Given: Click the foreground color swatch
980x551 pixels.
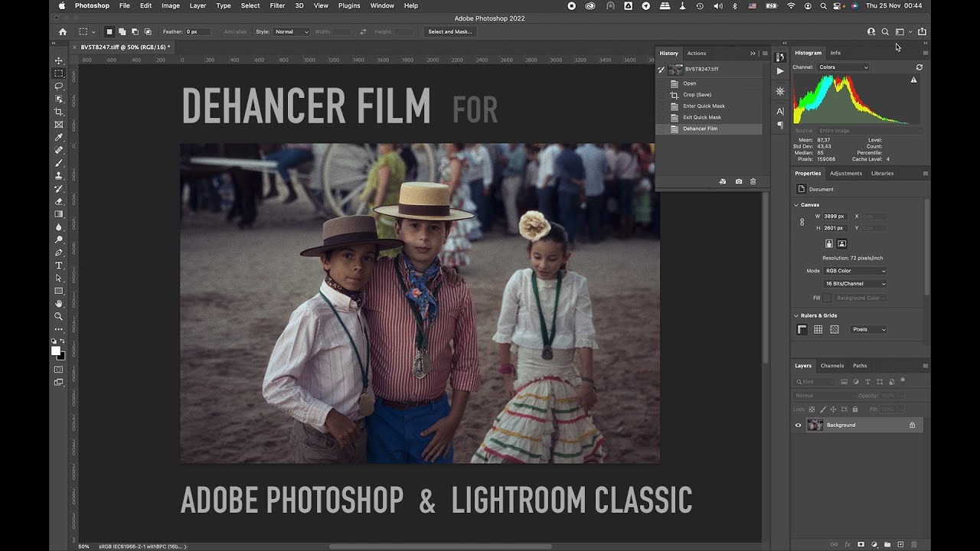Looking at the screenshot, I should (56, 350).
